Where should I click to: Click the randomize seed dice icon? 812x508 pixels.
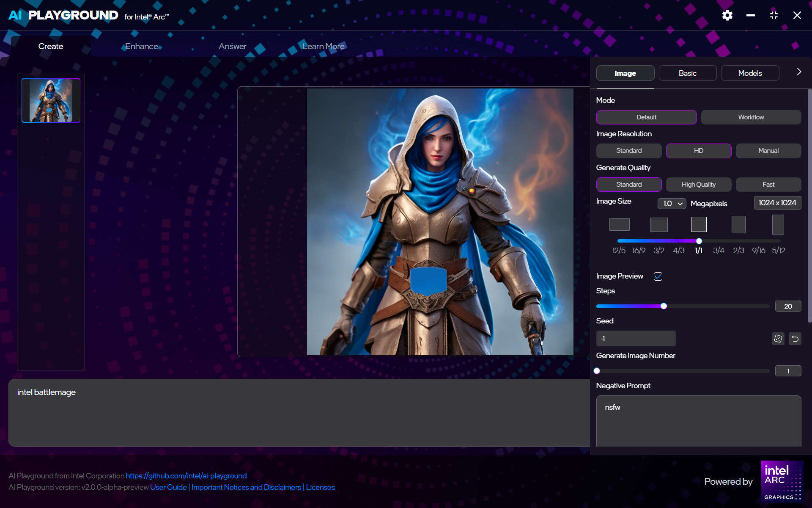click(778, 339)
